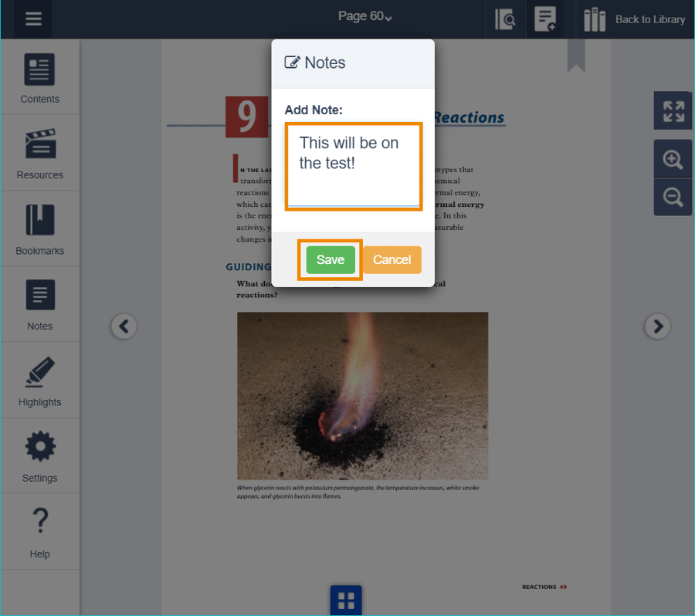Go to the next page arrow

coord(657,327)
